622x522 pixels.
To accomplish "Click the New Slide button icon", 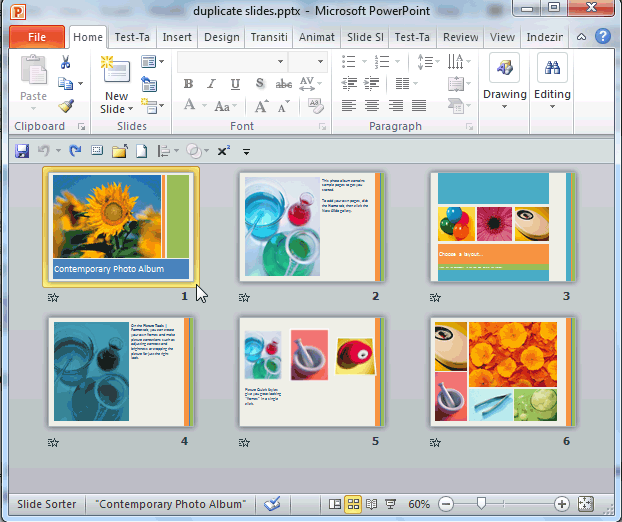I will [x=116, y=75].
